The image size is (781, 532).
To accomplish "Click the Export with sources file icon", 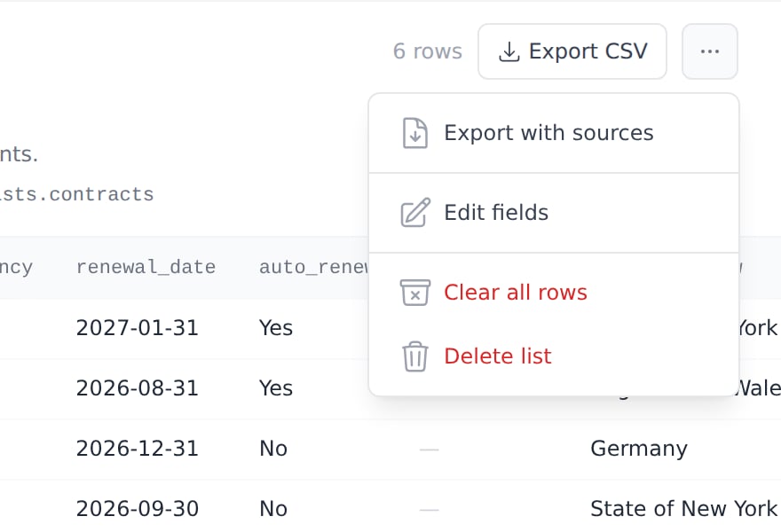I will coord(415,133).
